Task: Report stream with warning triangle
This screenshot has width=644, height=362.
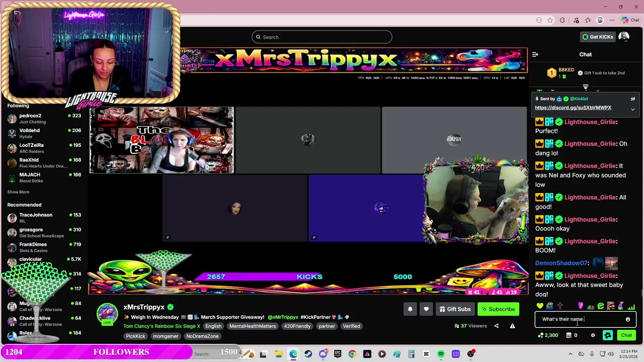Action: tap(512, 326)
